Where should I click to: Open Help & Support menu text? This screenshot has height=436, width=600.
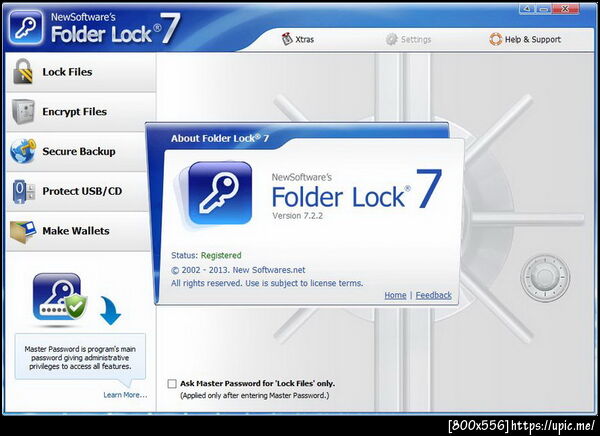(x=533, y=39)
